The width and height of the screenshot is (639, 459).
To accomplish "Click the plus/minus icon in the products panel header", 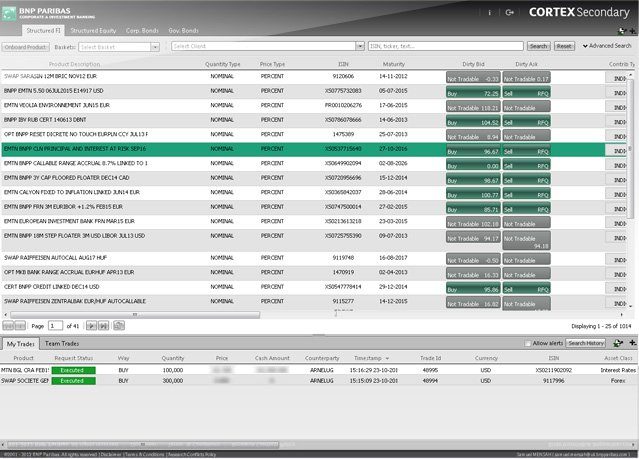I will pyautogui.click(x=632, y=31).
